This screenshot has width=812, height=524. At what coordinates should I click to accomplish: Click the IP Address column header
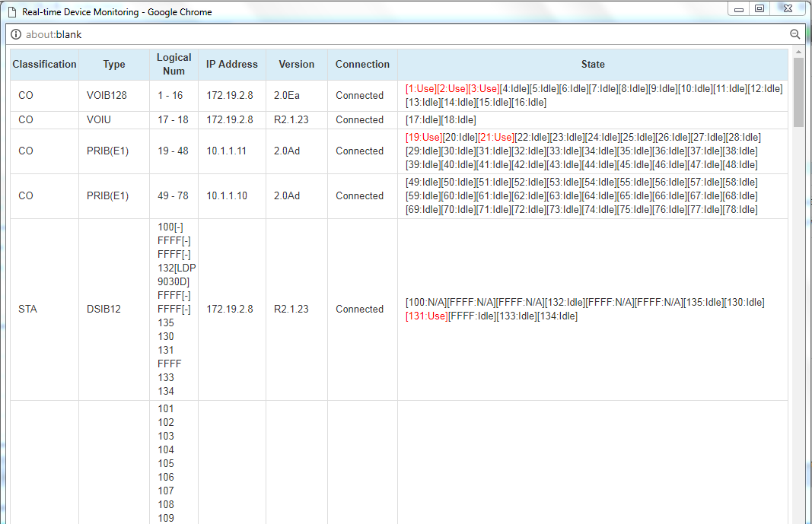click(x=232, y=65)
